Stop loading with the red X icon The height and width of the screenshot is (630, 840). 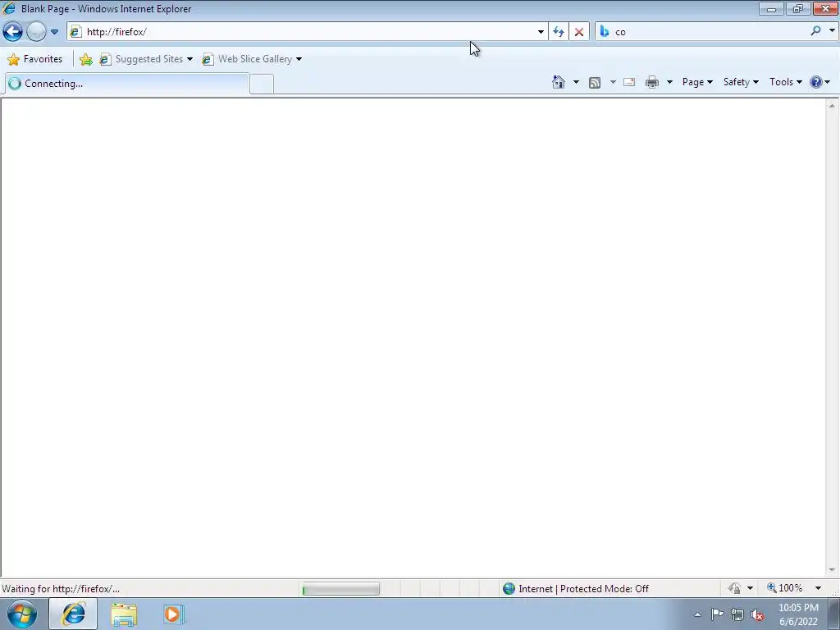[579, 32]
